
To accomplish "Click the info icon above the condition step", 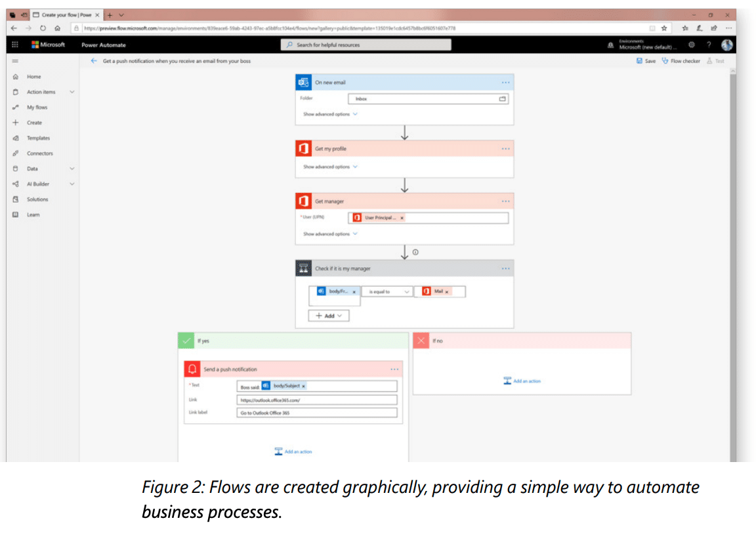I will pyautogui.click(x=415, y=252).
